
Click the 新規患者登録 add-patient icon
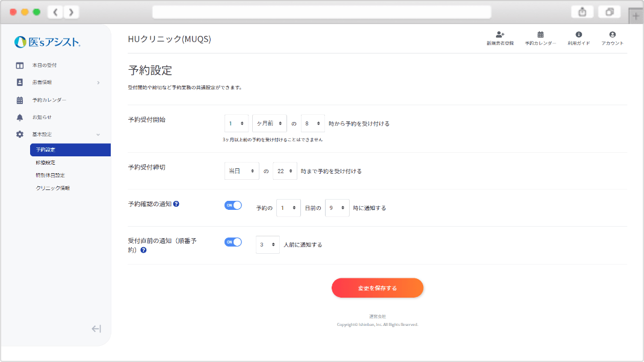[500, 35]
